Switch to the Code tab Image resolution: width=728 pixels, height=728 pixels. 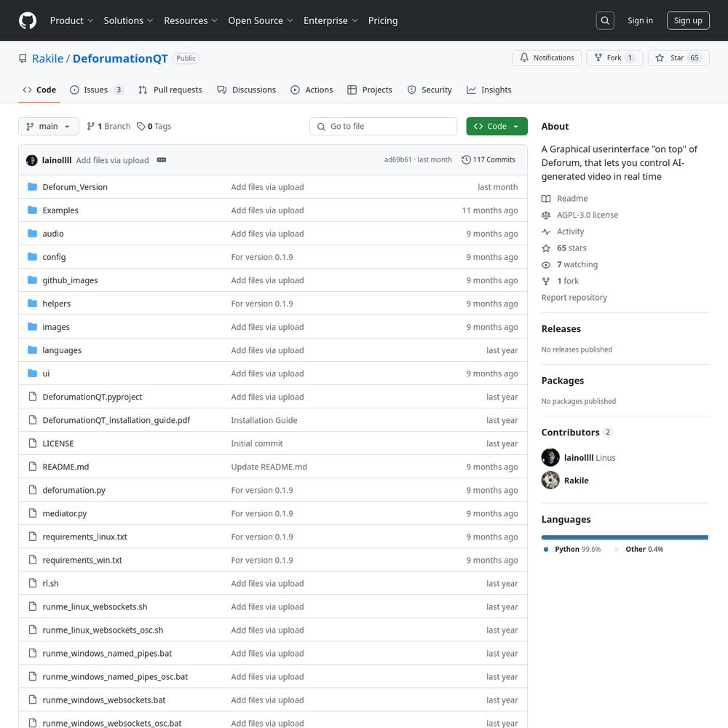click(x=39, y=90)
